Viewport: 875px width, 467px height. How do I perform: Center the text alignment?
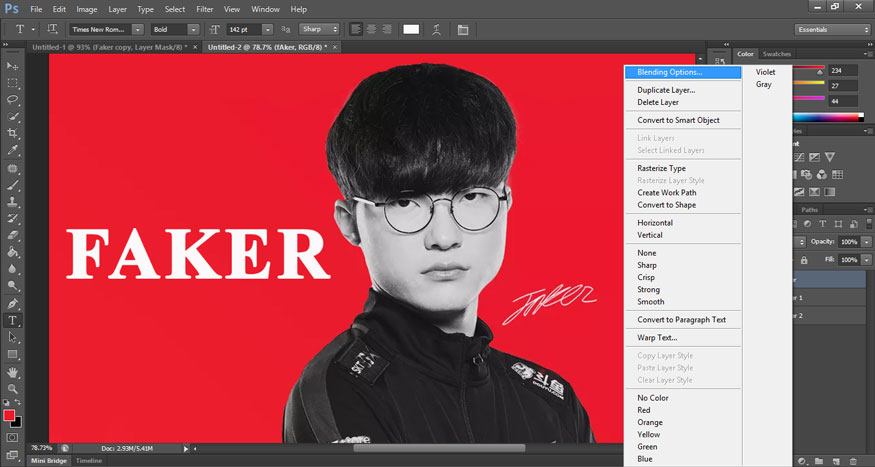(371, 30)
